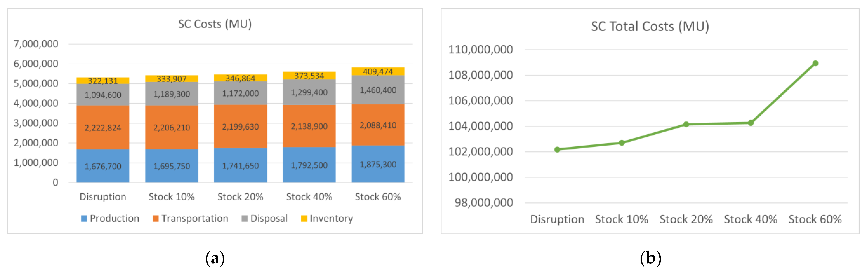Click the blue Production legend swatch
The image size is (868, 273).
pos(84,218)
